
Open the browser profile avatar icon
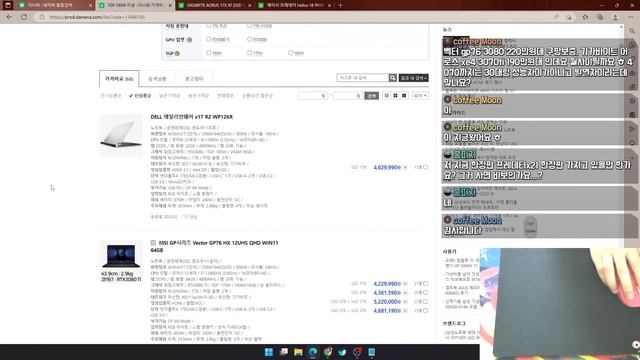615,17
